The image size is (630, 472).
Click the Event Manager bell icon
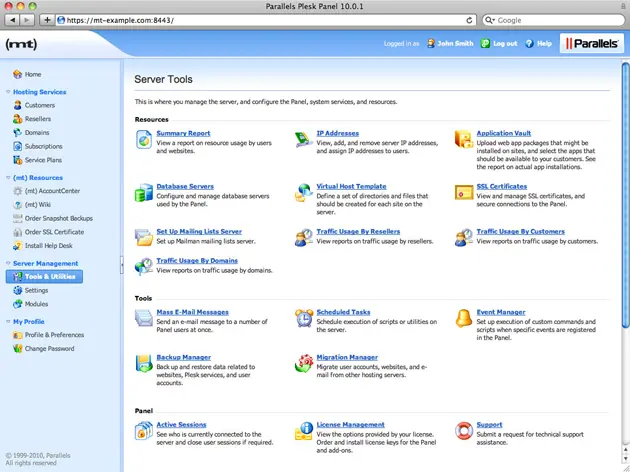pos(464,318)
